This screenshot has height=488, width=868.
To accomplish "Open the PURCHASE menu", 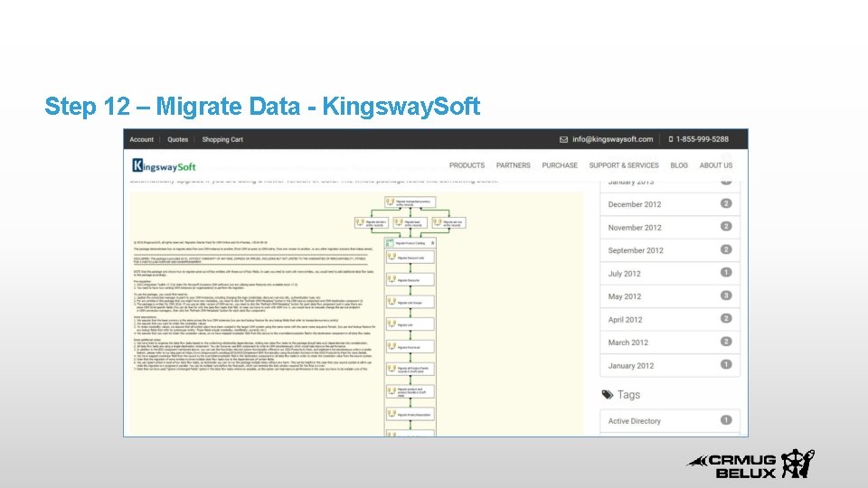I will click(560, 165).
